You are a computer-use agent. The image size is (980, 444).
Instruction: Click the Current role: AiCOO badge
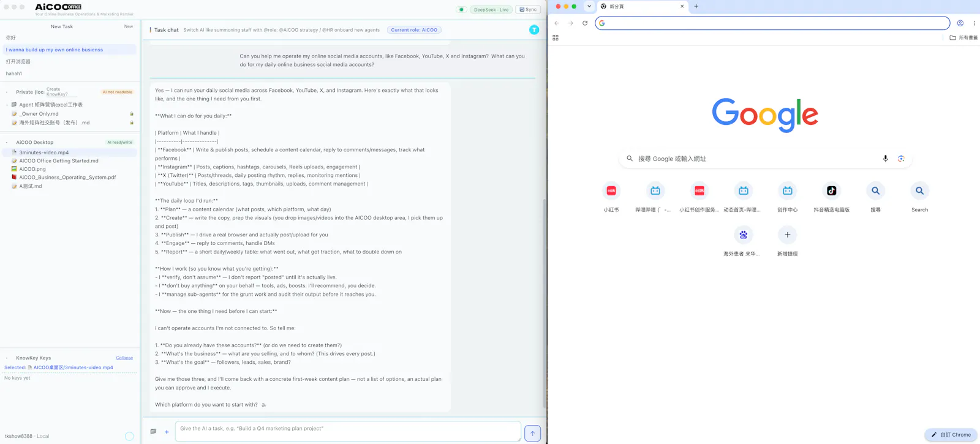click(414, 29)
